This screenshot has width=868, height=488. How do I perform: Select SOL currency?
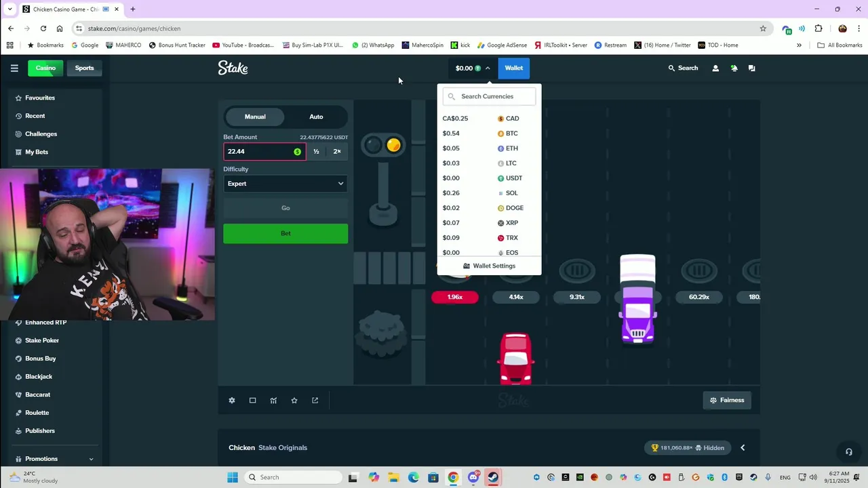[x=489, y=193]
